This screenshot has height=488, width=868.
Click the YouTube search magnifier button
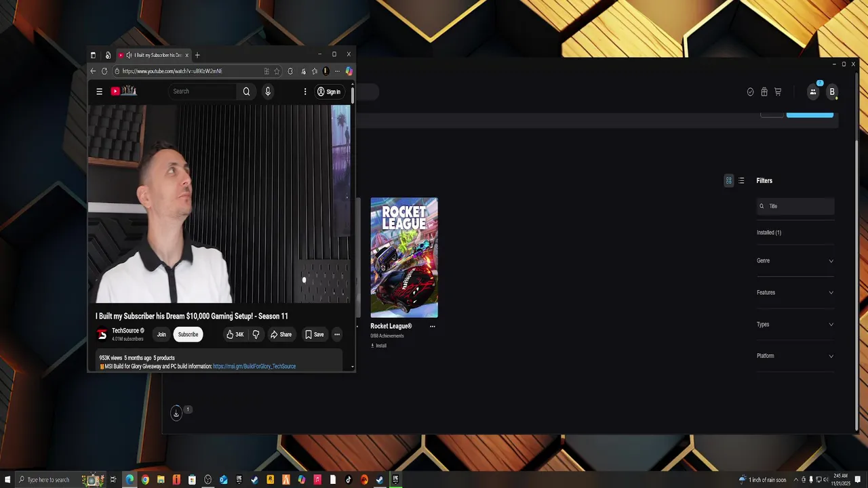(246, 91)
